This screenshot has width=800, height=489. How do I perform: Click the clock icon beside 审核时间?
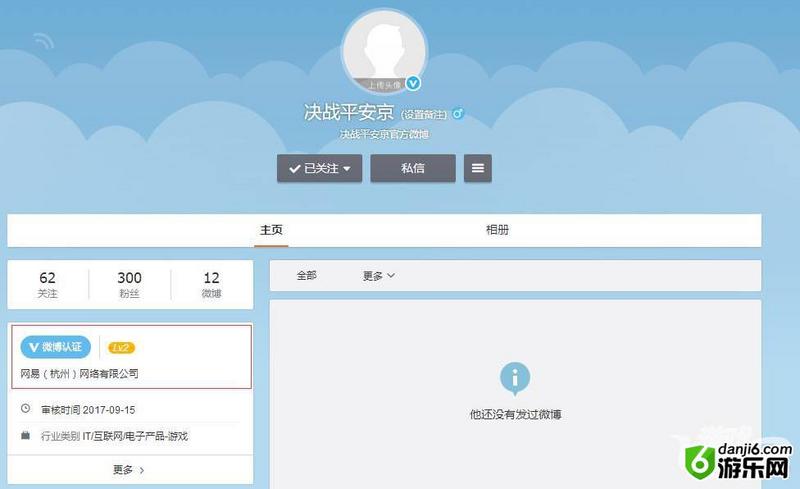(x=26, y=409)
